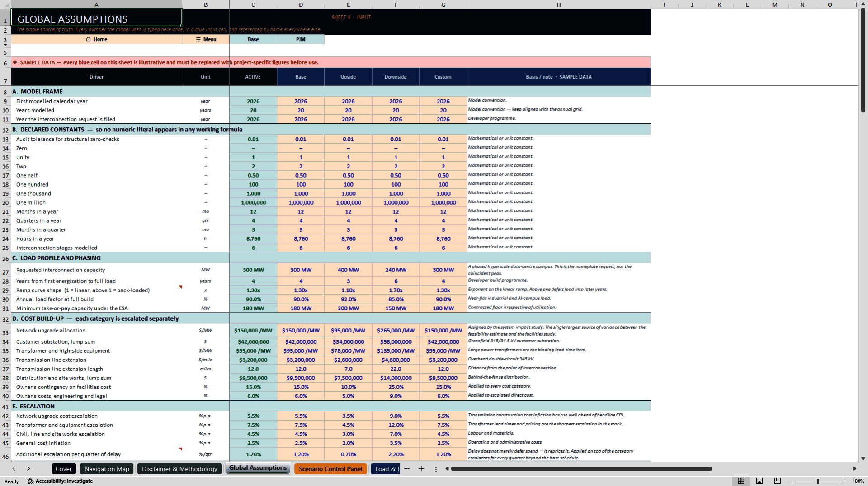Click the ACTIVE column heading cell
The image size is (868, 486).
(253, 77)
